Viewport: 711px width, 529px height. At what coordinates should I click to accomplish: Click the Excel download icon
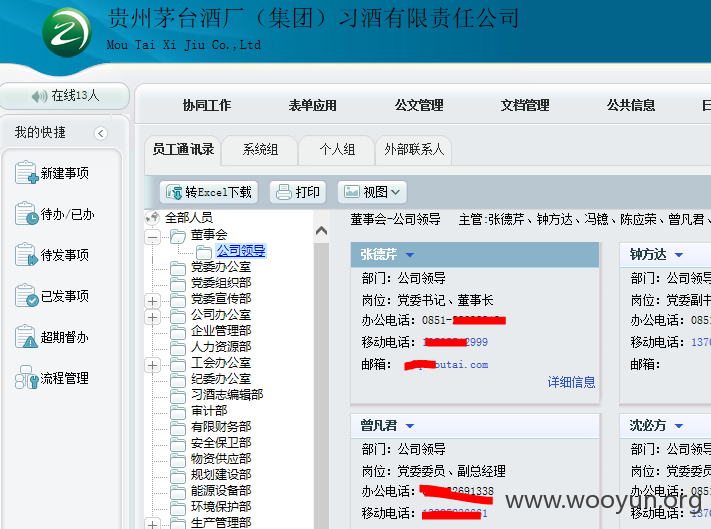(x=174, y=192)
